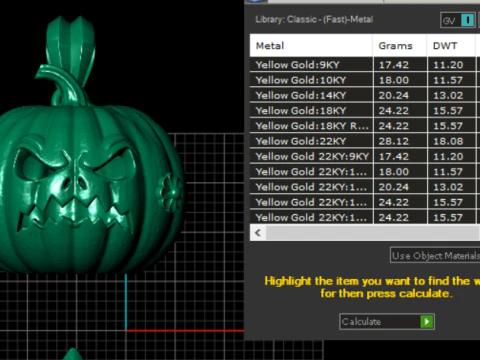Click the 15.57 DWT cell for Yellow Gold:18KY R...

pos(451,126)
